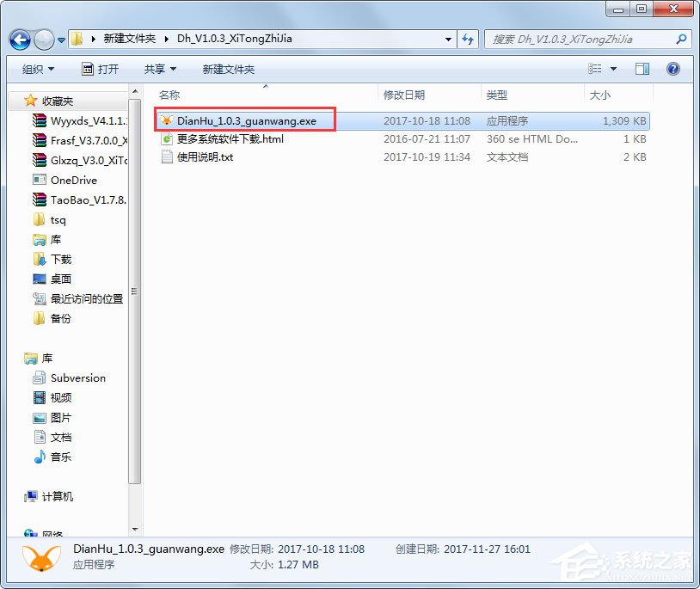Sort by 修改日期 column header

(404, 95)
